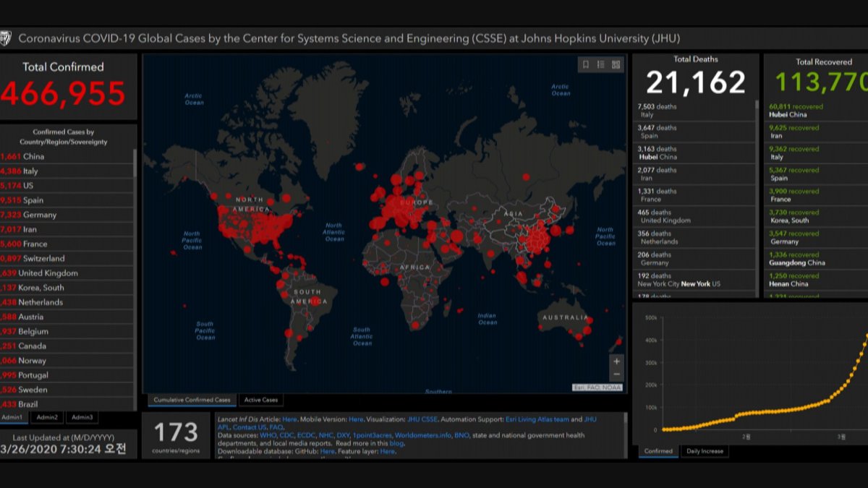Show the Daily Increase chart tab
Viewport: 868px width, 488px height.
(704, 451)
